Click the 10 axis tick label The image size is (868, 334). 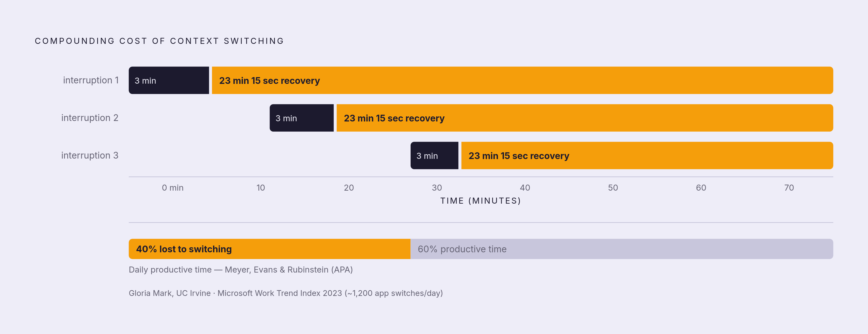[260, 187]
